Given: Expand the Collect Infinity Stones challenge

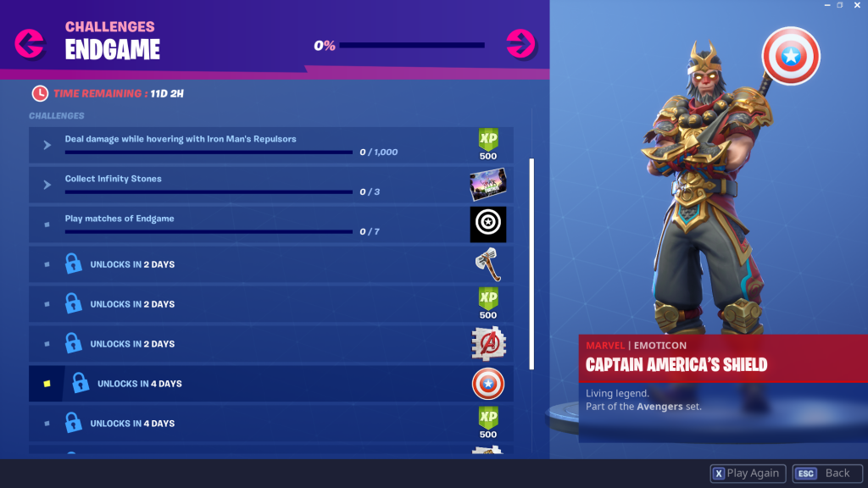Looking at the screenshot, I should [x=47, y=185].
